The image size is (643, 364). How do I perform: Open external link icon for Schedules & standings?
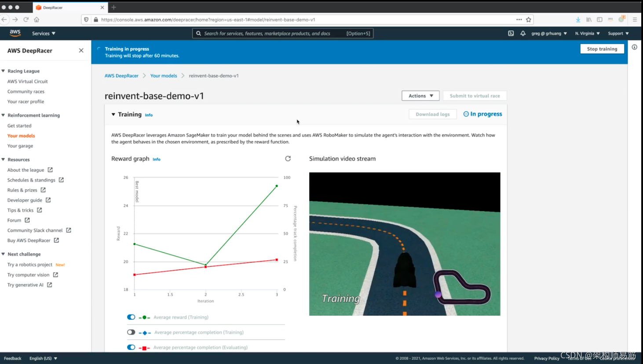coord(61,180)
